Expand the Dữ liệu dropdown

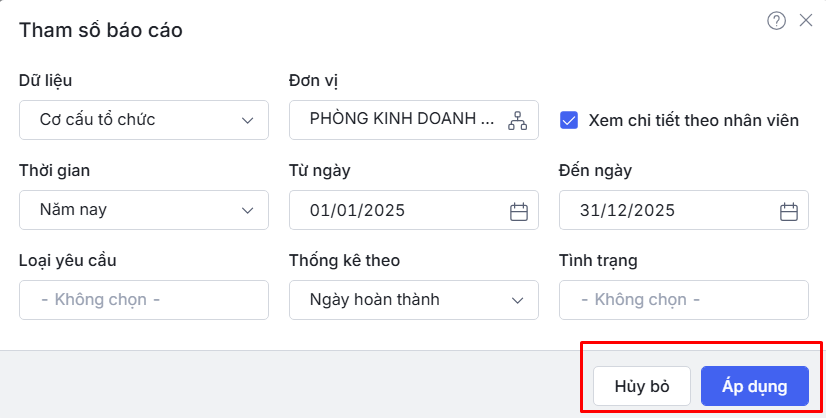coord(248,120)
